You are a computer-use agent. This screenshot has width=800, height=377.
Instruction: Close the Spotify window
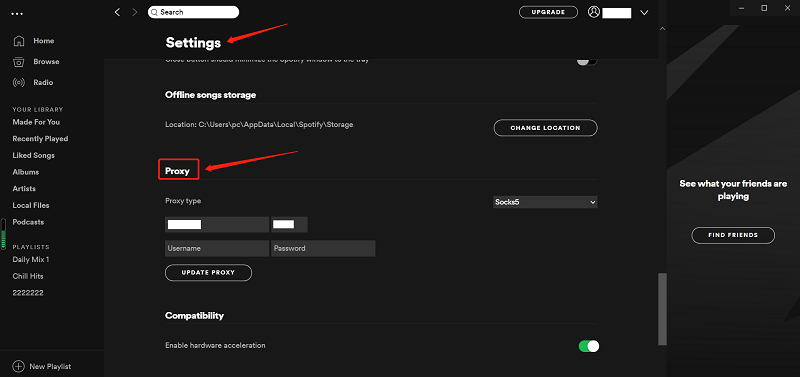(787, 8)
